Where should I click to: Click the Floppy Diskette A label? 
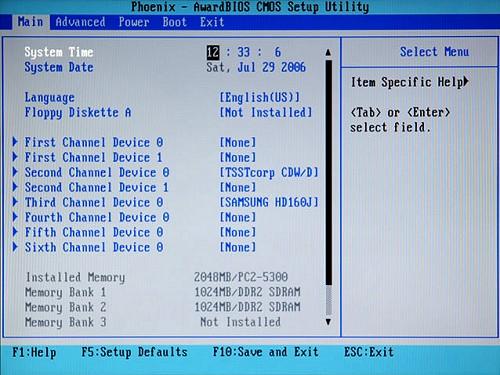pyautogui.click(x=78, y=112)
